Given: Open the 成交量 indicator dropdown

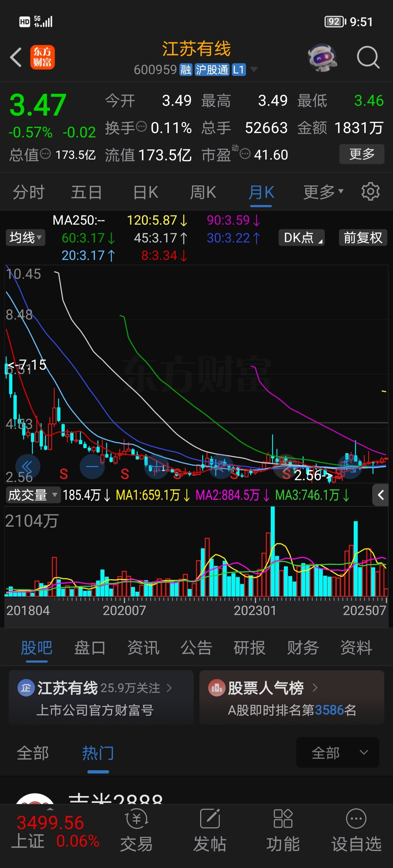Looking at the screenshot, I should tap(33, 495).
